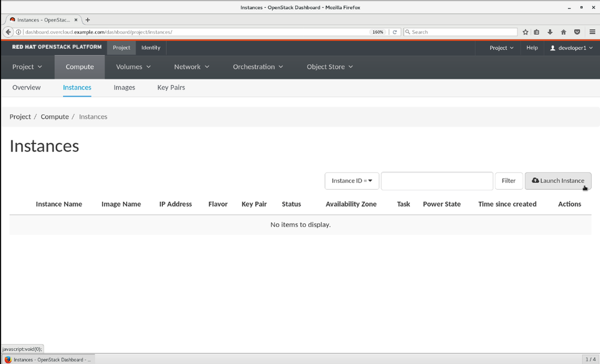600x364 pixels.
Task: Switch to the Images tab
Action: point(124,88)
